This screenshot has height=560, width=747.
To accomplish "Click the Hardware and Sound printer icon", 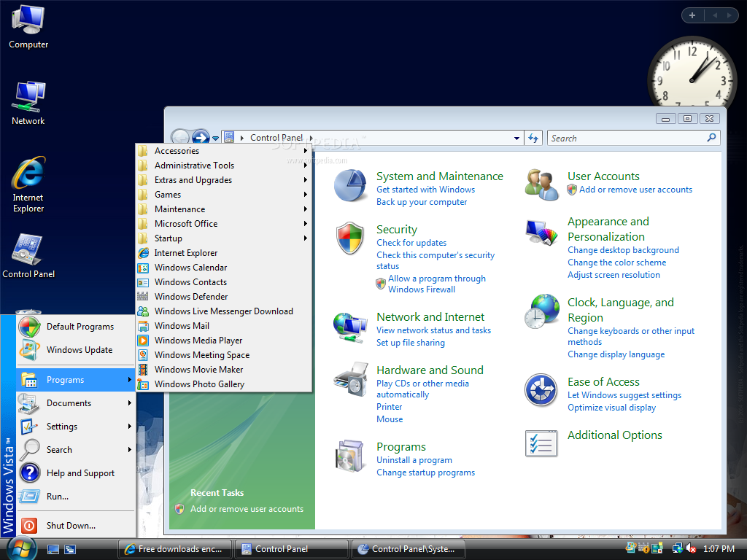I will tap(351, 379).
